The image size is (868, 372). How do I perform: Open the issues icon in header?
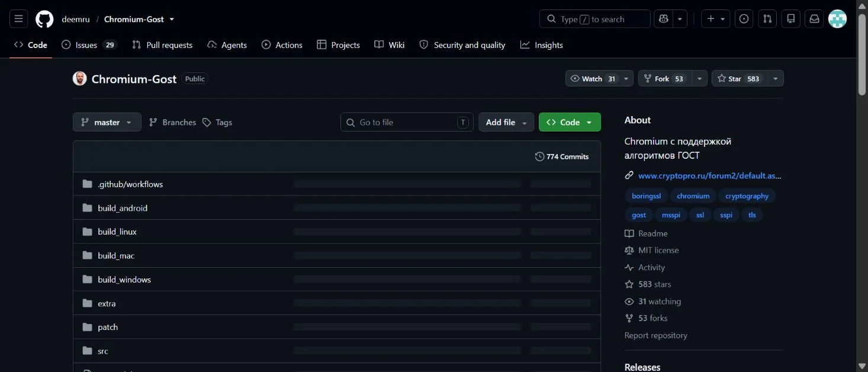point(744,19)
